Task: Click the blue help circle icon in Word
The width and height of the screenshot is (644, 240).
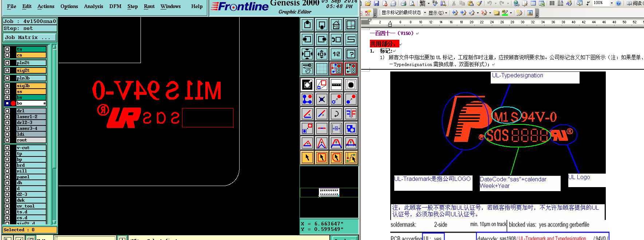Action: pyautogui.click(x=619, y=3)
